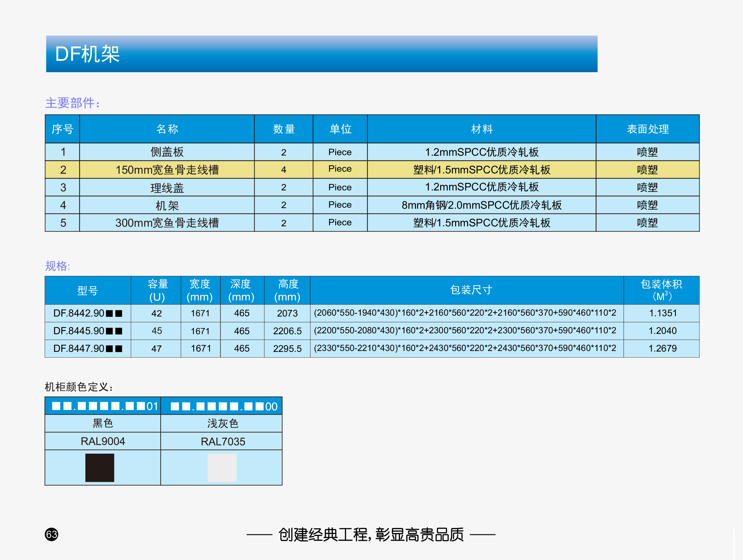743x560 pixels.
Task: Click the 包装尺寸 column header
Action: click(467, 290)
